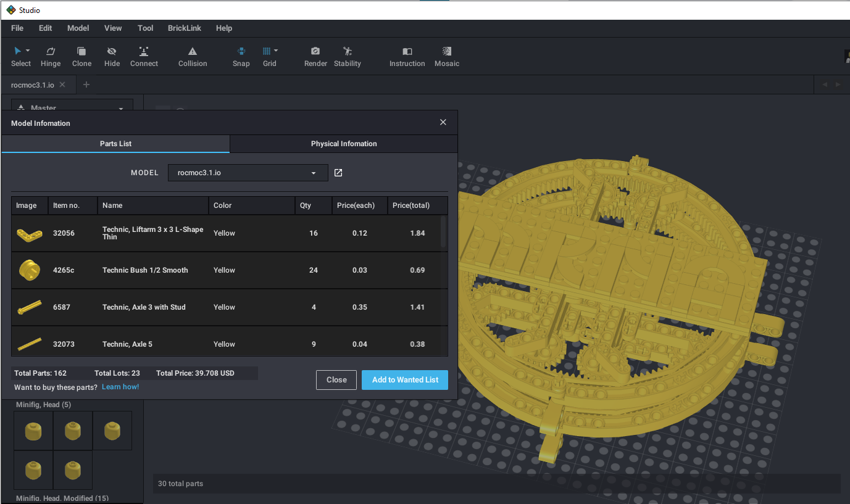
Task: Toggle Collision detection
Action: click(193, 57)
